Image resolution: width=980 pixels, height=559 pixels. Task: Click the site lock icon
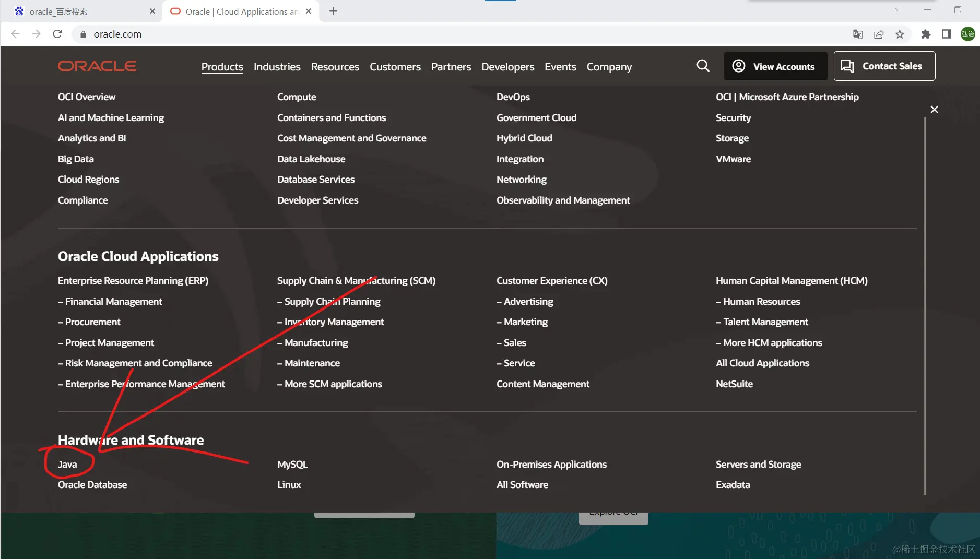coord(83,34)
